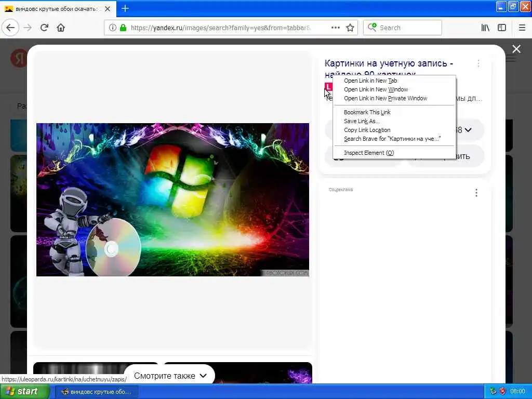This screenshot has width=532, height=399.
Task: Open options dots in Соцреклама block
Action: click(476, 193)
